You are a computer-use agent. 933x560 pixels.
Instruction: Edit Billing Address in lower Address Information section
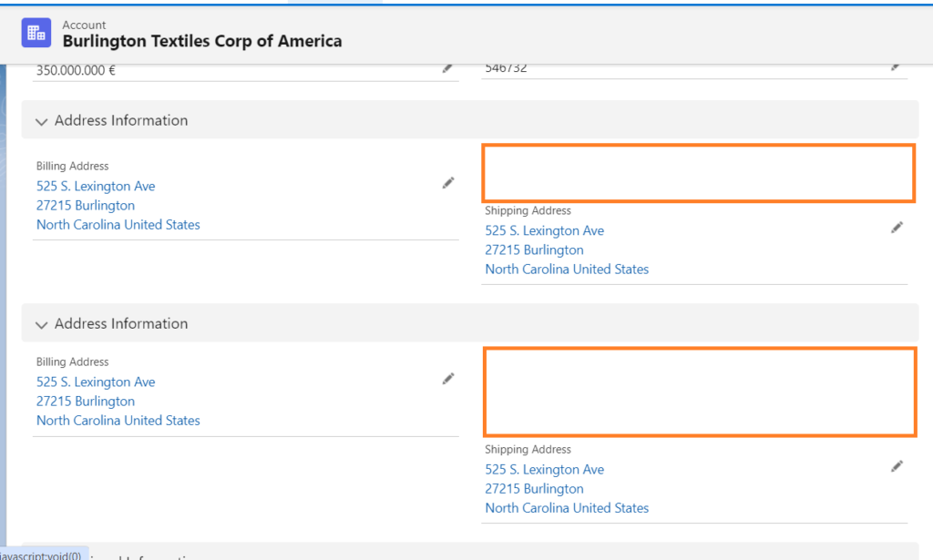[448, 380]
